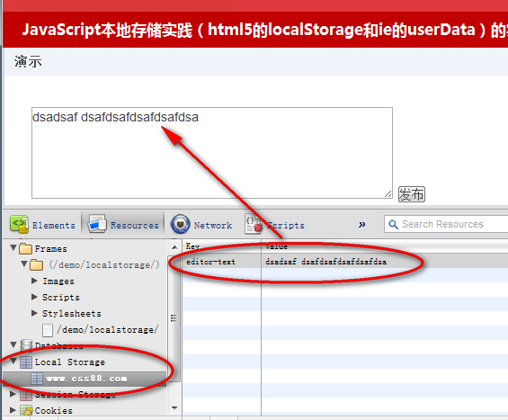The width and height of the screenshot is (508, 420).
Task: Expand the Images folder
Action: coord(34,281)
